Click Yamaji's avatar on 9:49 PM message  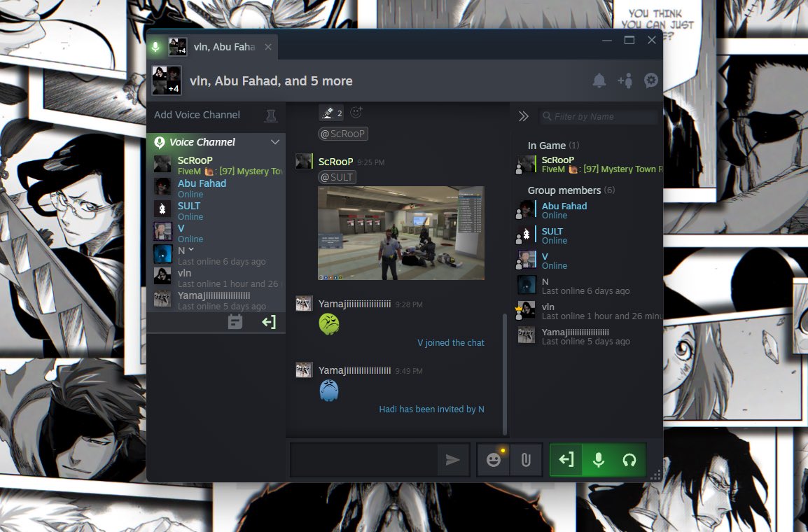pyautogui.click(x=303, y=370)
